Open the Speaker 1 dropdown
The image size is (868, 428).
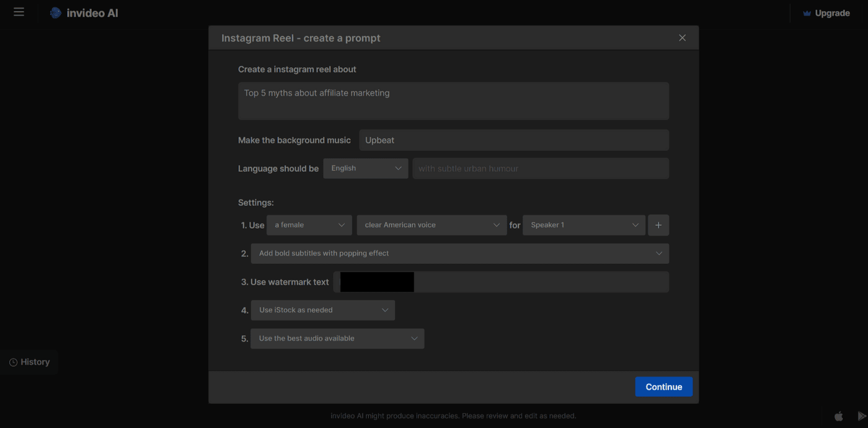pos(583,225)
